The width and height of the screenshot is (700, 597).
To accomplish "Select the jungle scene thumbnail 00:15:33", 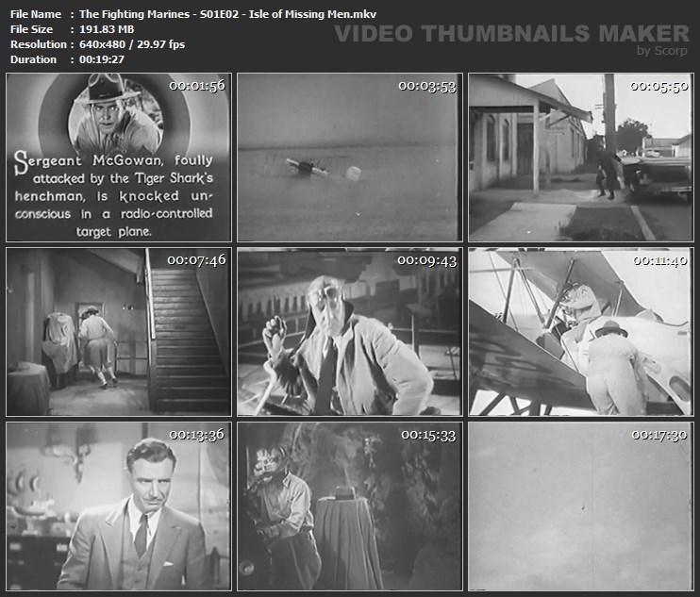I will click(350, 506).
